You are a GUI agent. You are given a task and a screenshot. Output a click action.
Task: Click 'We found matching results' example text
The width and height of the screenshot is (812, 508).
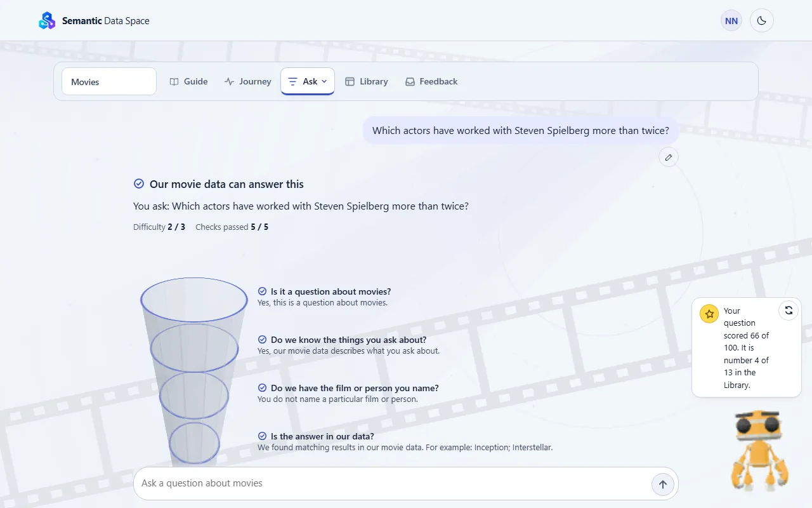(x=405, y=447)
